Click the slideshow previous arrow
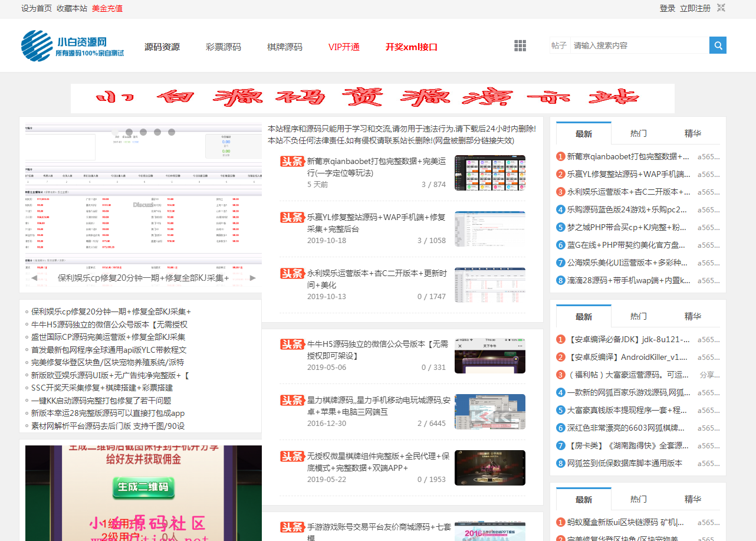756x541 pixels. coord(35,278)
